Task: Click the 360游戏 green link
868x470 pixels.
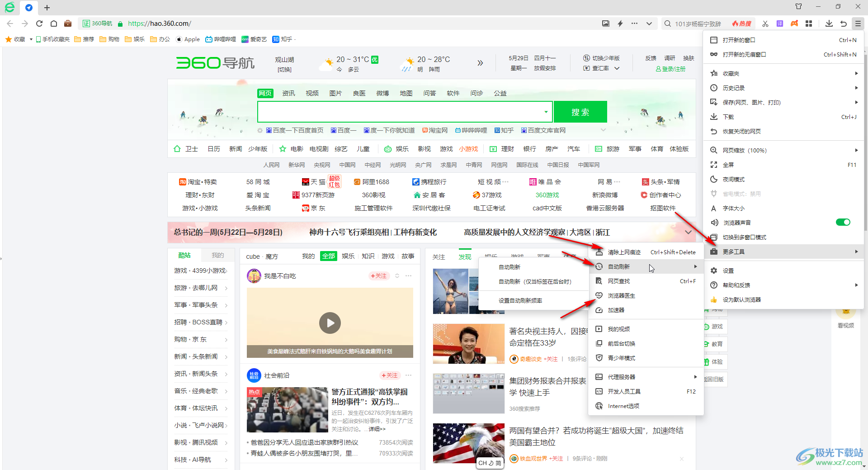Action: (547, 195)
